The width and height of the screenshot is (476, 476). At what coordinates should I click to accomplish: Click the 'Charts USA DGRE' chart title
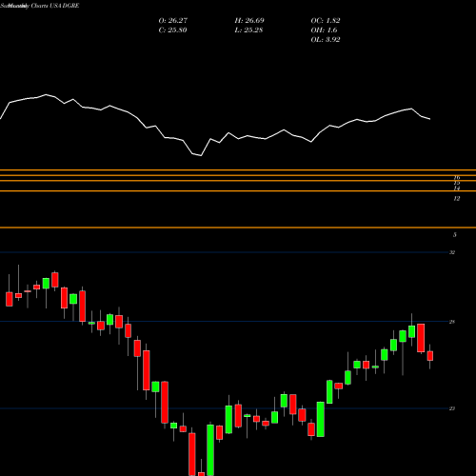click(x=55, y=6)
